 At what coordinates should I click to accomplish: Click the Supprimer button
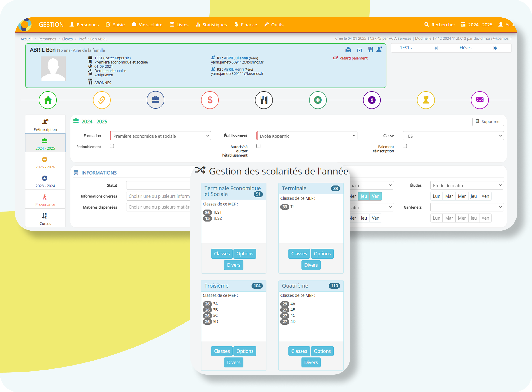(488, 122)
